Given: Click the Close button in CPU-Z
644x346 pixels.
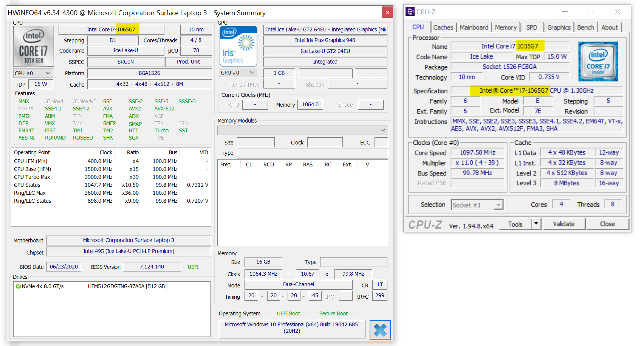Looking at the screenshot, I should pyautogui.click(x=607, y=224).
